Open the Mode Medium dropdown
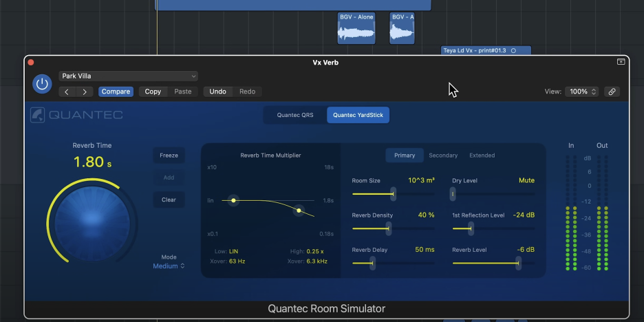 169,266
